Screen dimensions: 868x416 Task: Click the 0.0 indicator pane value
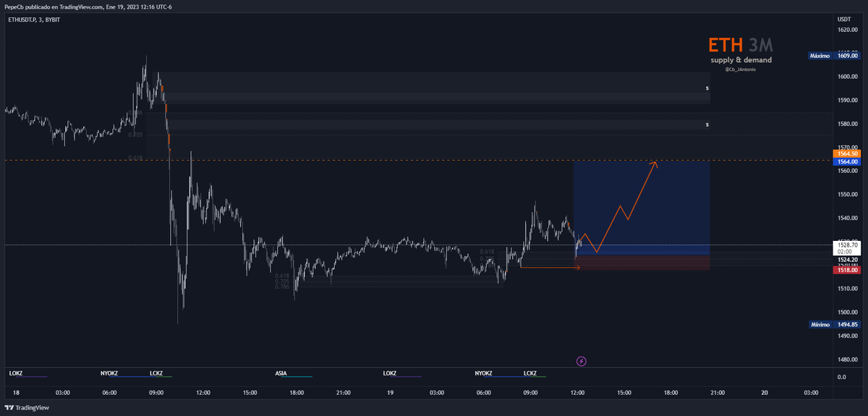[x=841, y=377]
